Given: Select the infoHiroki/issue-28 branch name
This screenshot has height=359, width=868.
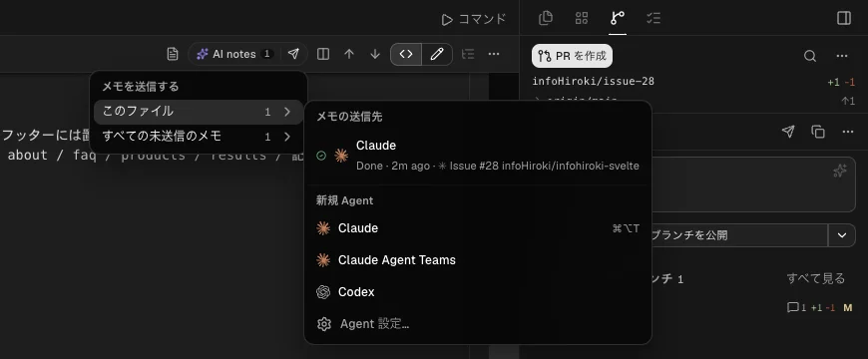Looking at the screenshot, I should tap(593, 82).
